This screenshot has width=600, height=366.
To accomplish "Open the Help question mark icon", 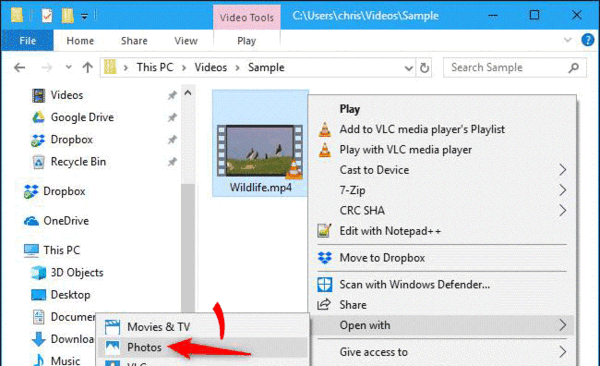I will tap(587, 40).
